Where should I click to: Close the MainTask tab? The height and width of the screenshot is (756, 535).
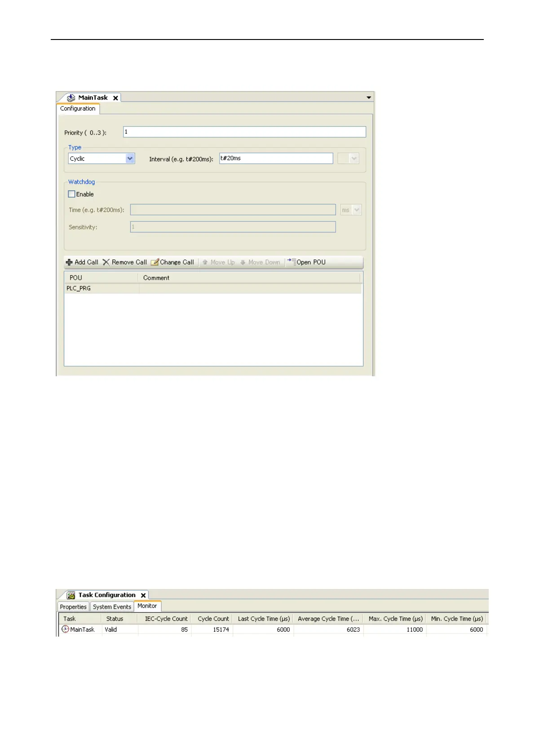point(115,98)
